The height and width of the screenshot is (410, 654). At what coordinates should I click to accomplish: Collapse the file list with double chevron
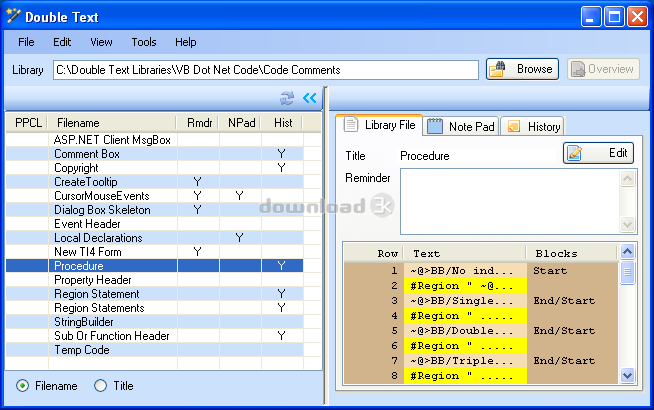pyautogui.click(x=309, y=98)
